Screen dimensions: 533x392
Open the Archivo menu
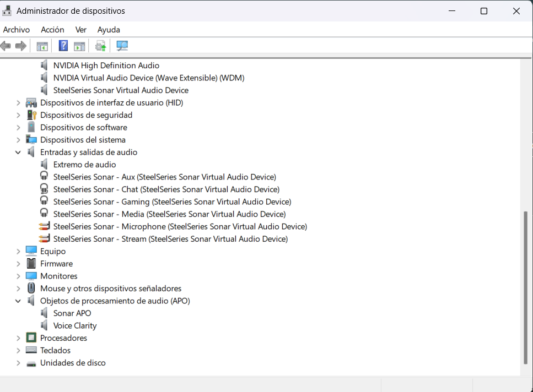point(17,30)
